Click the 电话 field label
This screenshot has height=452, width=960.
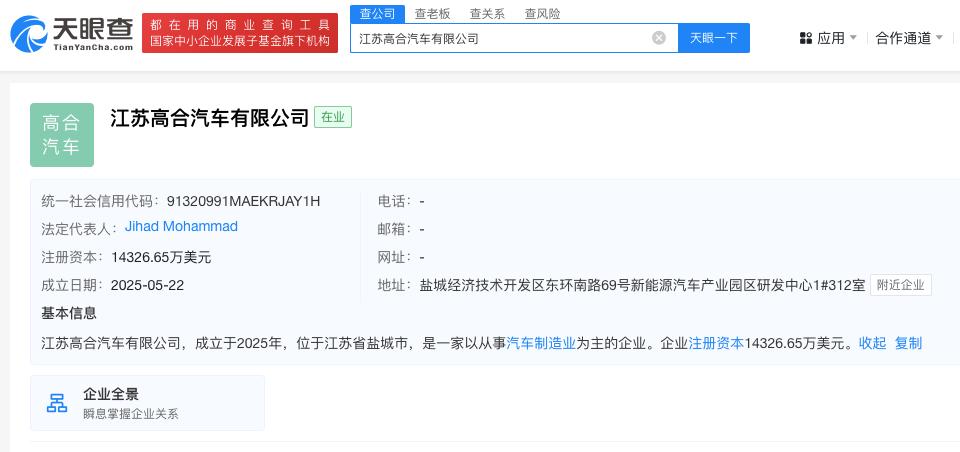[394, 201]
